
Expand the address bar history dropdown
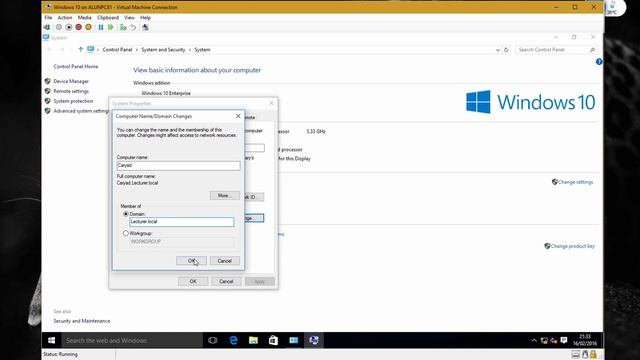(498, 50)
